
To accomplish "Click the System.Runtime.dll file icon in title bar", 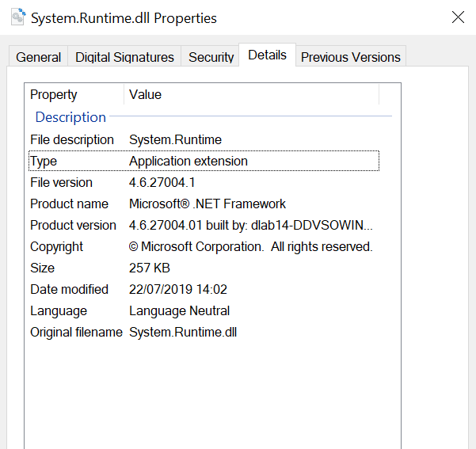I will click(x=18, y=17).
